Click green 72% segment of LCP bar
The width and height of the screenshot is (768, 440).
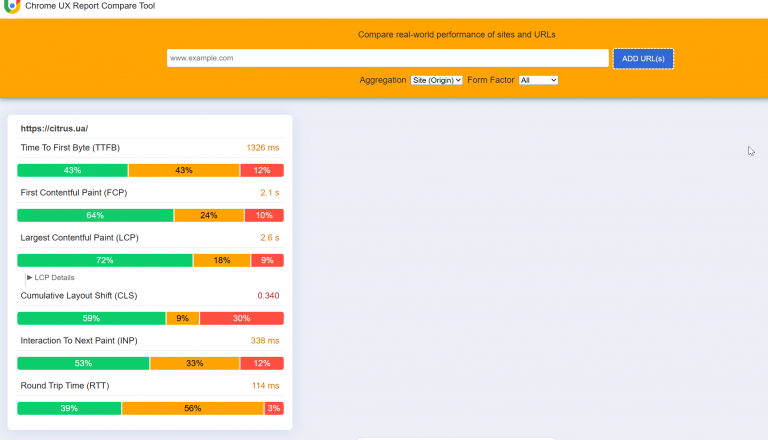point(105,260)
